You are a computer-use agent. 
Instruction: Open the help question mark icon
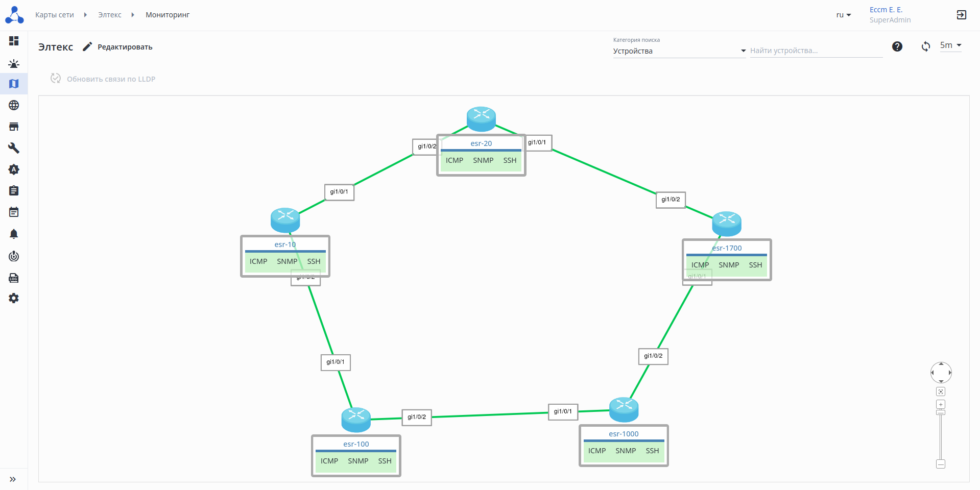tap(897, 46)
